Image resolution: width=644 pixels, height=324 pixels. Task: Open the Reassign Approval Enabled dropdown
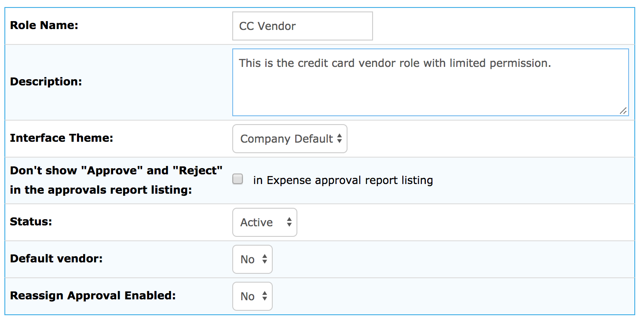coord(252,296)
